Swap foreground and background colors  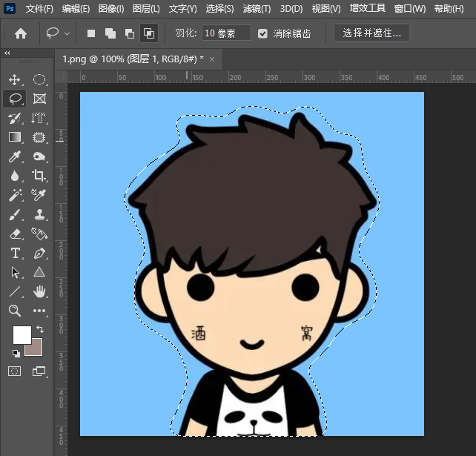tap(40, 328)
